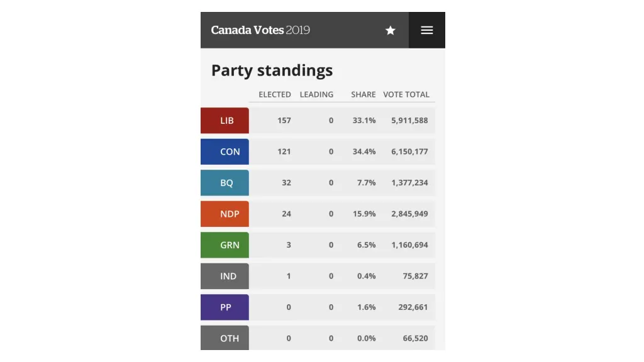Click Liberal vote total 5,911,588
The height and width of the screenshot is (362, 644).
pyautogui.click(x=409, y=120)
